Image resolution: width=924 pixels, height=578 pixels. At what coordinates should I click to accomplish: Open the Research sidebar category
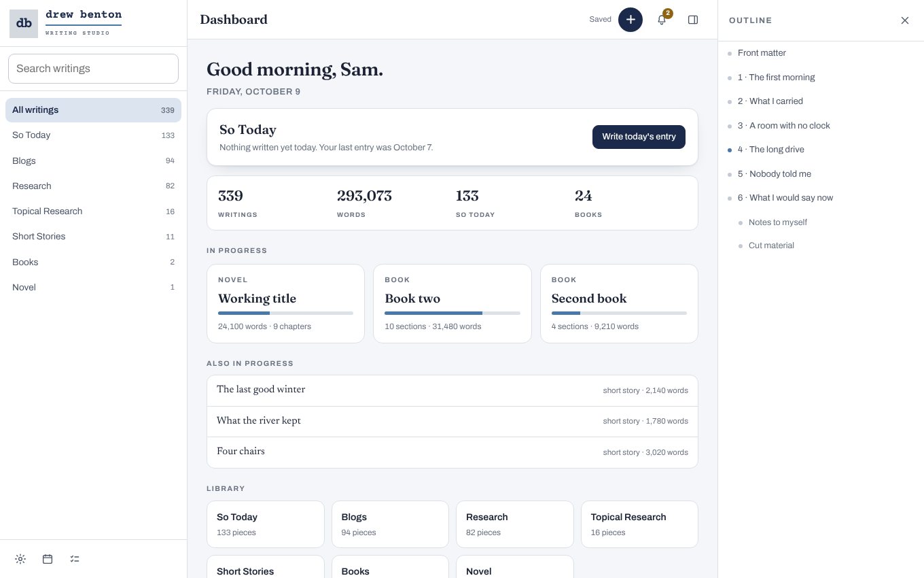point(93,186)
